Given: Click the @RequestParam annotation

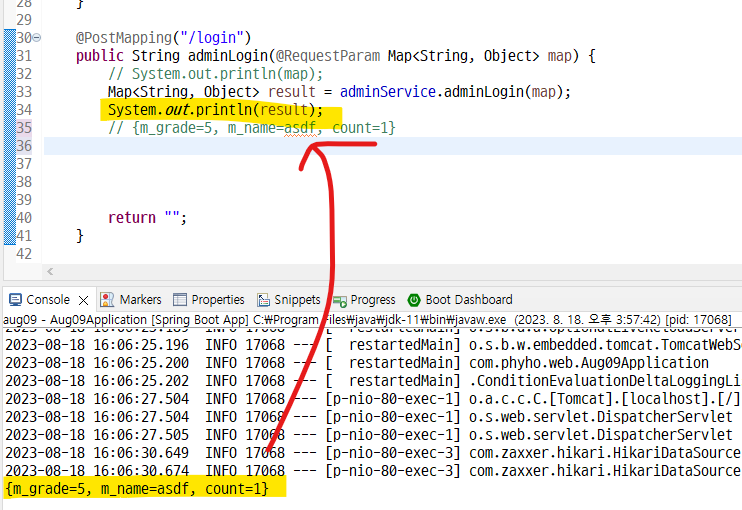Looking at the screenshot, I should (328, 56).
